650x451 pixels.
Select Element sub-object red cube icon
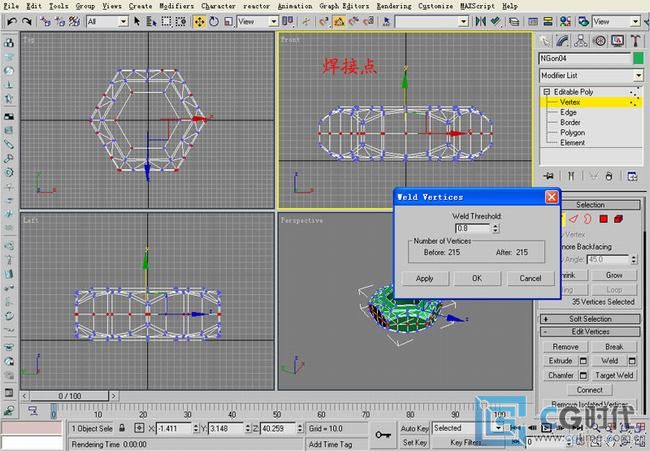[x=618, y=219]
